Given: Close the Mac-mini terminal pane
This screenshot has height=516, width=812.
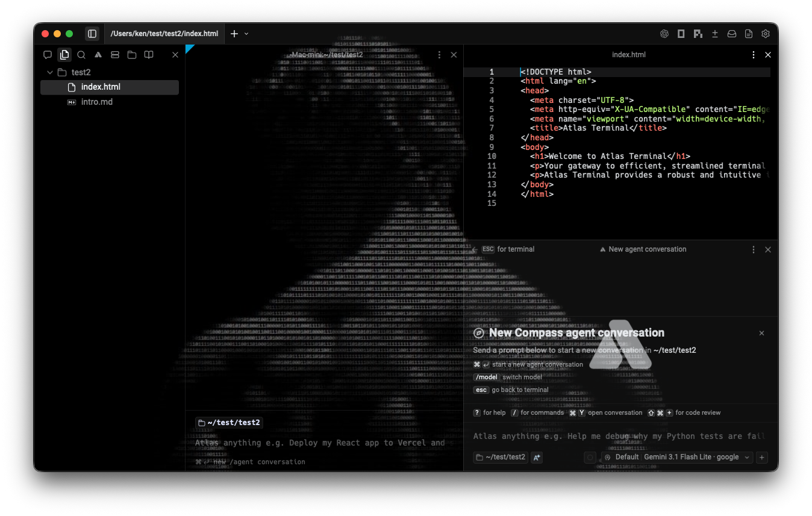Looking at the screenshot, I should pos(454,55).
